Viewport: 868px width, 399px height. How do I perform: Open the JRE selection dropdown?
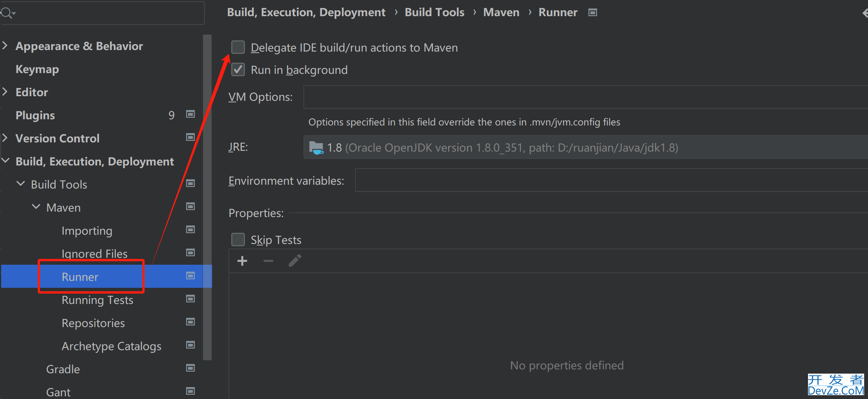coord(585,147)
